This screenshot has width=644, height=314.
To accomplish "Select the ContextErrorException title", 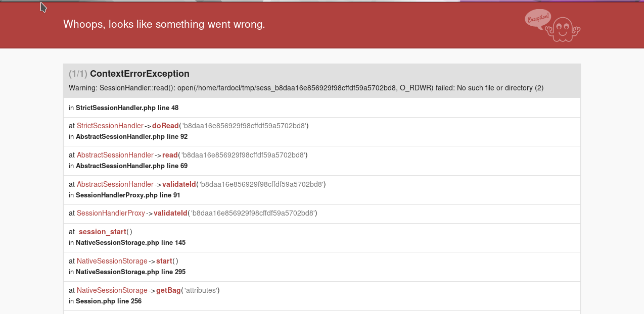I will click(x=140, y=74).
